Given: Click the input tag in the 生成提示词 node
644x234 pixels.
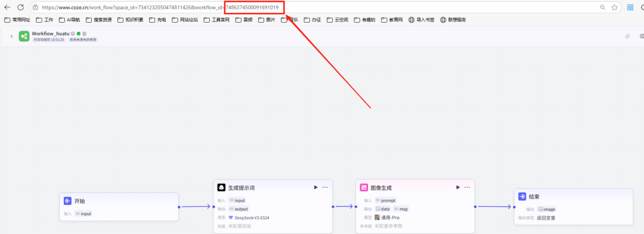Looking at the screenshot, I should click(x=237, y=201).
